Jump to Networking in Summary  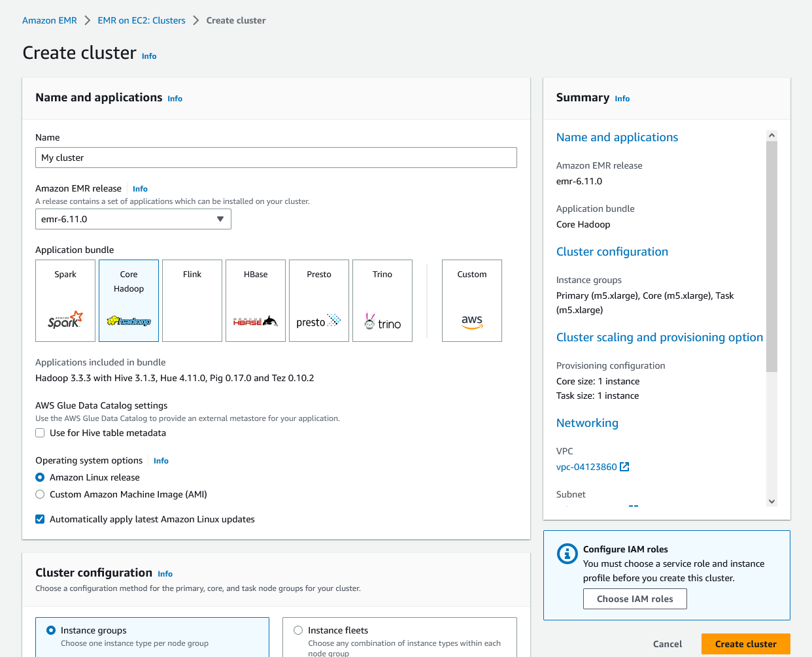click(587, 423)
